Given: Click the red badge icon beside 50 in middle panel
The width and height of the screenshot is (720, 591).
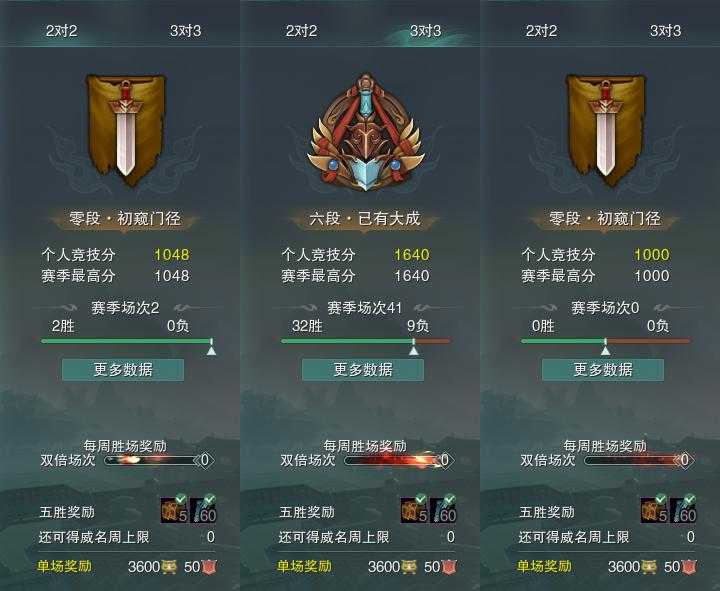Looking at the screenshot, I should pos(450,567).
